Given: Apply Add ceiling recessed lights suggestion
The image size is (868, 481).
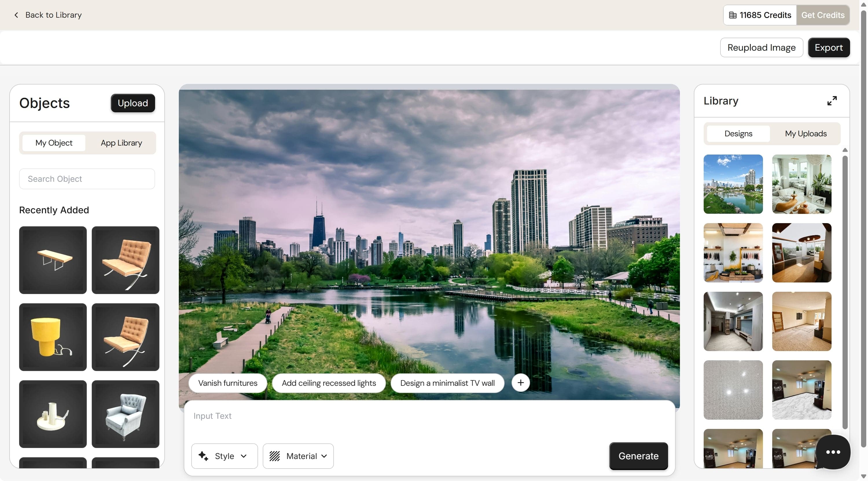Looking at the screenshot, I should (x=328, y=383).
